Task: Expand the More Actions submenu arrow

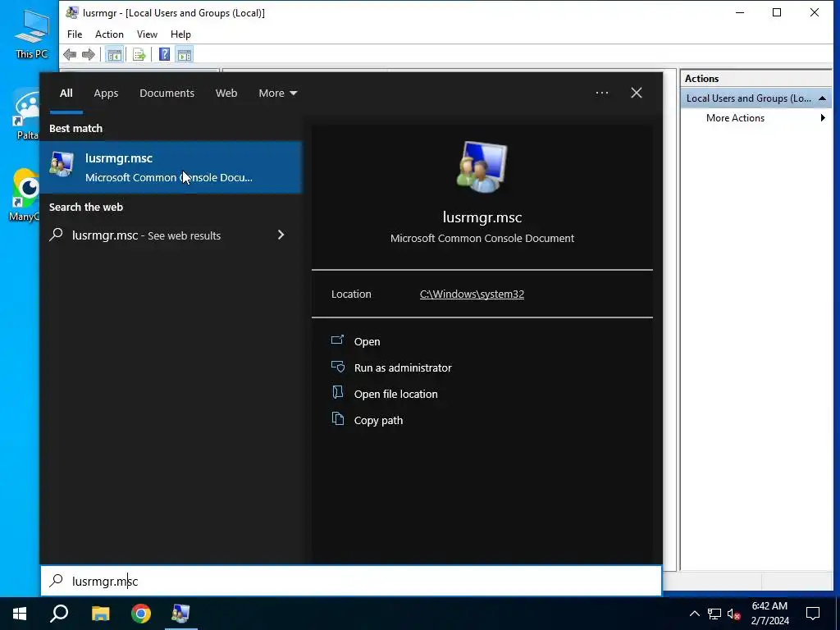Action: click(823, 118)
